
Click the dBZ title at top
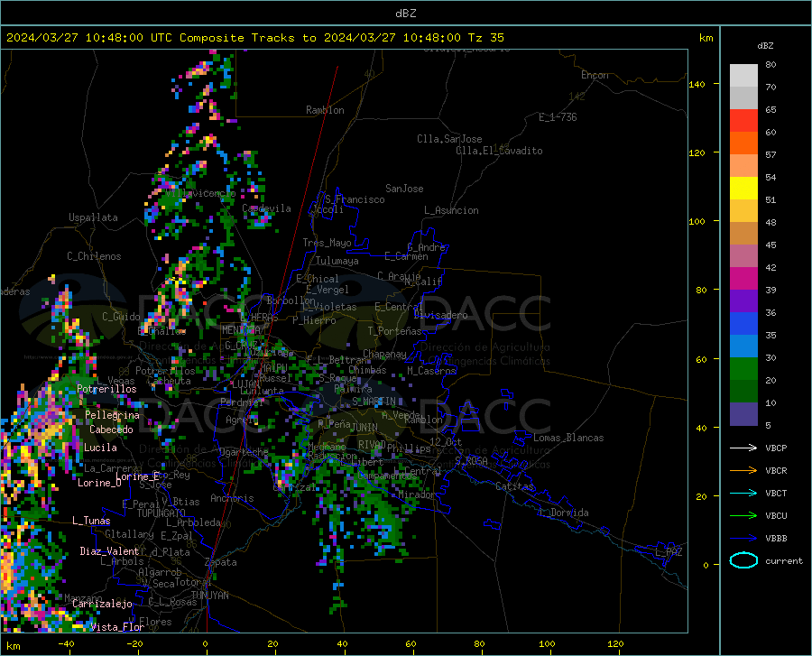click(405, 14)
